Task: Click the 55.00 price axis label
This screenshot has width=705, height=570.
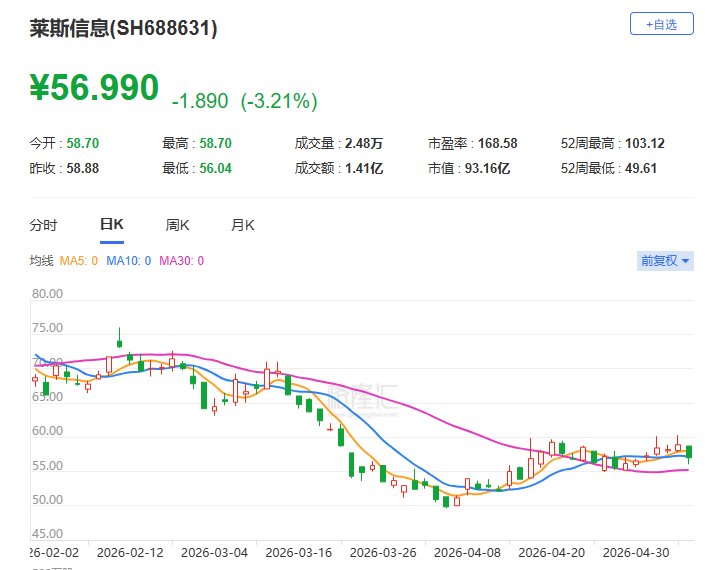Action: click(x=47, y=466)
